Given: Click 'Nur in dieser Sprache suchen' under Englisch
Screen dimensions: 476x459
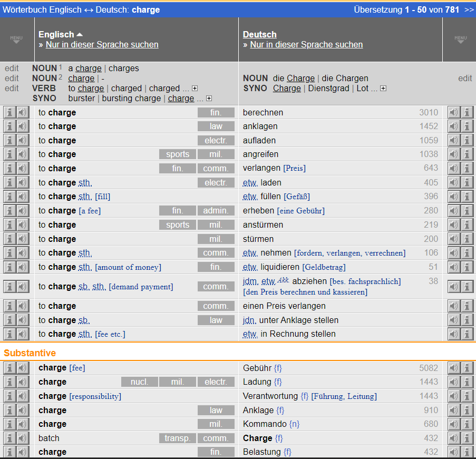Looking at the screenshot, I should click(102, 45).
